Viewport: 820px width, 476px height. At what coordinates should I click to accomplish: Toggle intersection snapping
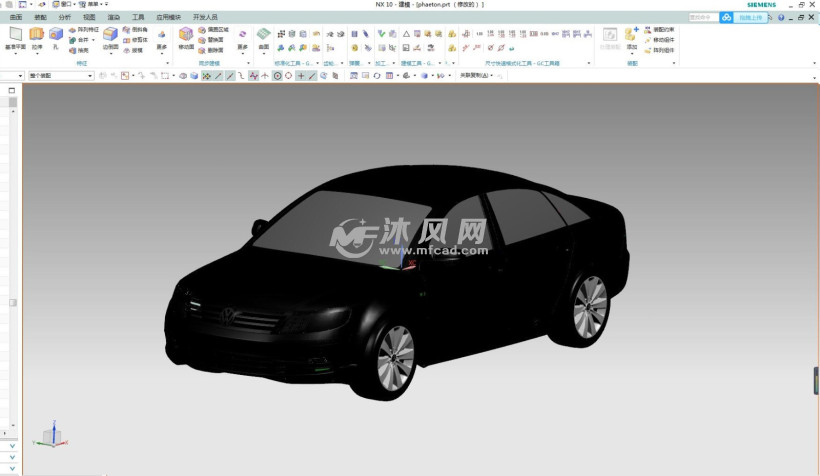tap(265, 76)
